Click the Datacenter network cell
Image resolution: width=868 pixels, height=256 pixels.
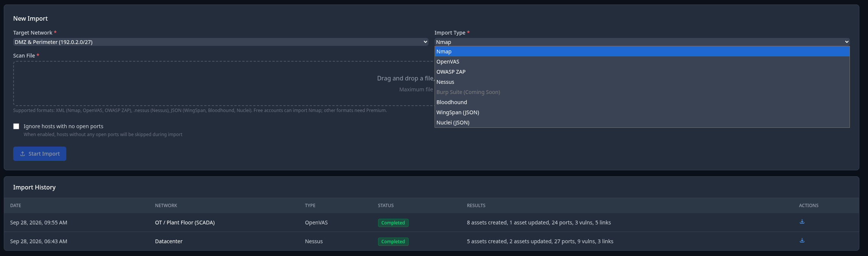coord(169,241)
